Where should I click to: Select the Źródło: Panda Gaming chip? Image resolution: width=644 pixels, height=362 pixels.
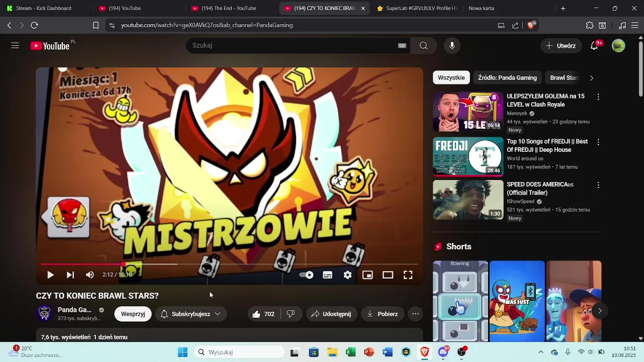[x=507, y=78]
